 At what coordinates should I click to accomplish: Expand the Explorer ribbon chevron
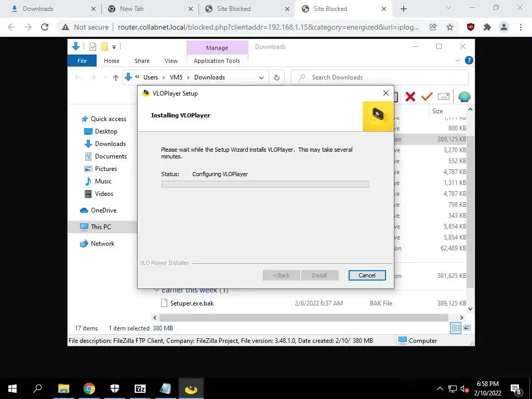pos(457,60)
